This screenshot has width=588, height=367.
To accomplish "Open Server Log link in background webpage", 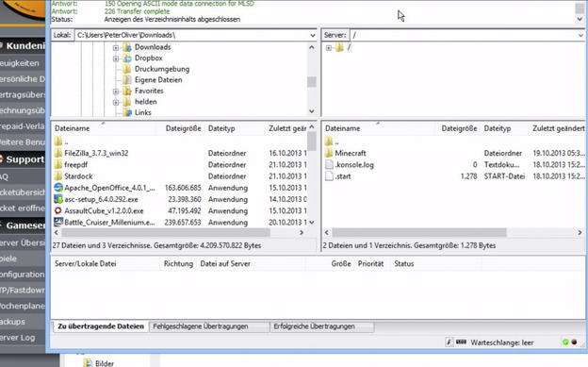I will 17,338.
